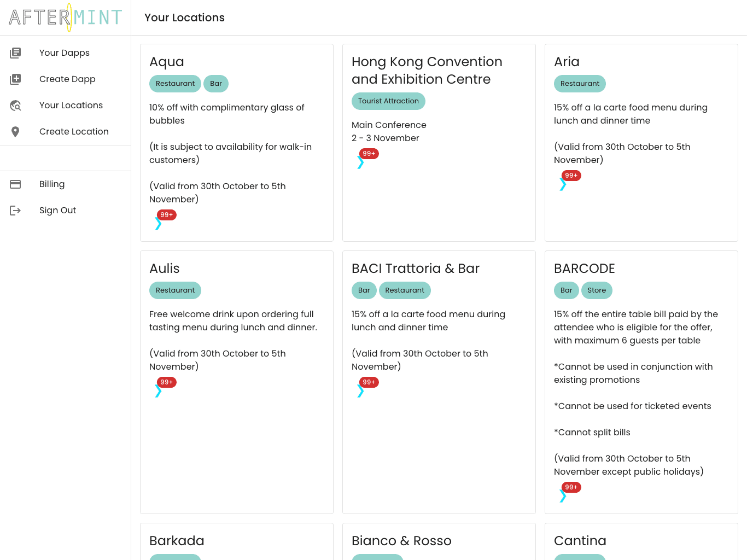Click the Your Dapps library icon
The image size is (747, 560).
point(15,53)
